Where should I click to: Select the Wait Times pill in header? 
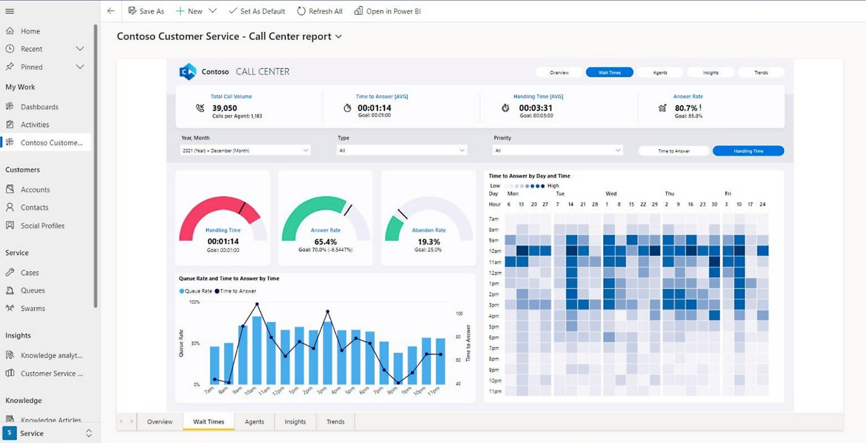tap(610, 72)
